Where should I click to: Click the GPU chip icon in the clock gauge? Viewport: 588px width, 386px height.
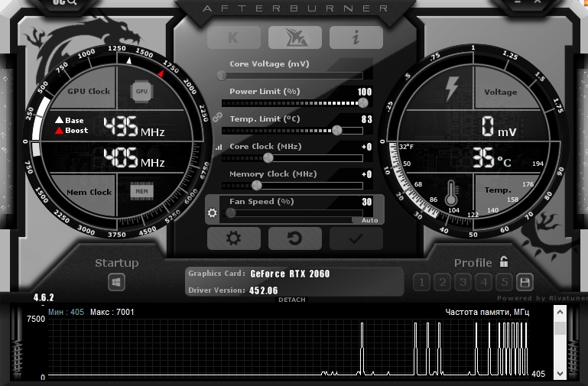pyautogui.click(x=141, y=91)
